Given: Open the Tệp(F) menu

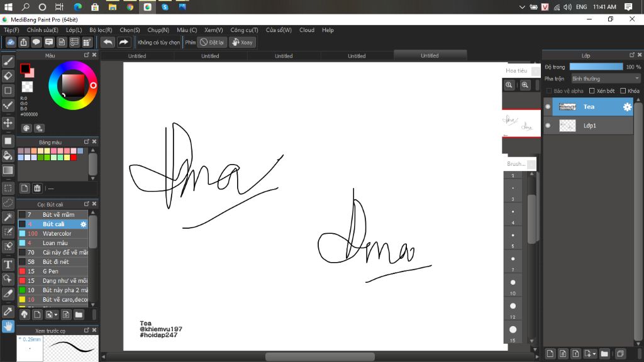Looking at the screenshot, I should [11, 30].
